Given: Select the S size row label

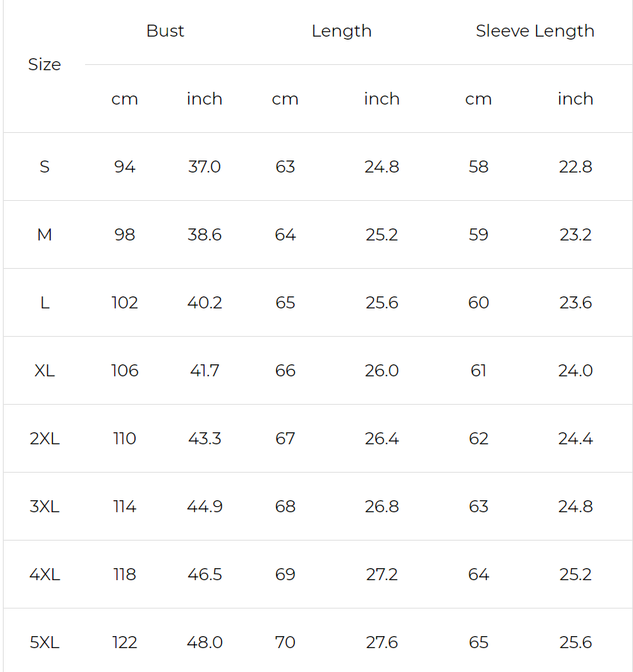Looking at the screenshot, I should click(x=45, y=167).
